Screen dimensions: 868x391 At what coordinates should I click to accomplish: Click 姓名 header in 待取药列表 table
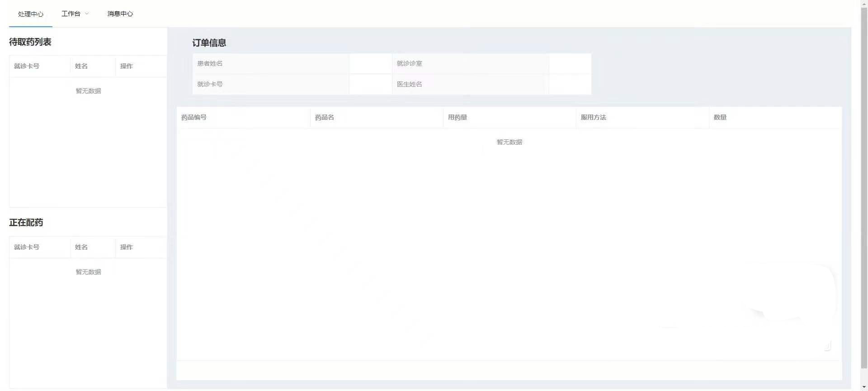(x=81, y=66)
